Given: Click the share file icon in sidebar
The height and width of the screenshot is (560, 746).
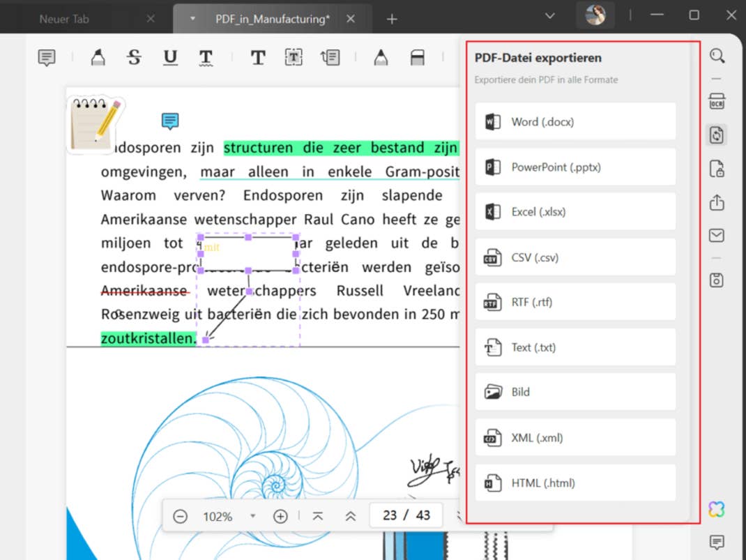Looking at the screenshot, I should pos(716,202).
